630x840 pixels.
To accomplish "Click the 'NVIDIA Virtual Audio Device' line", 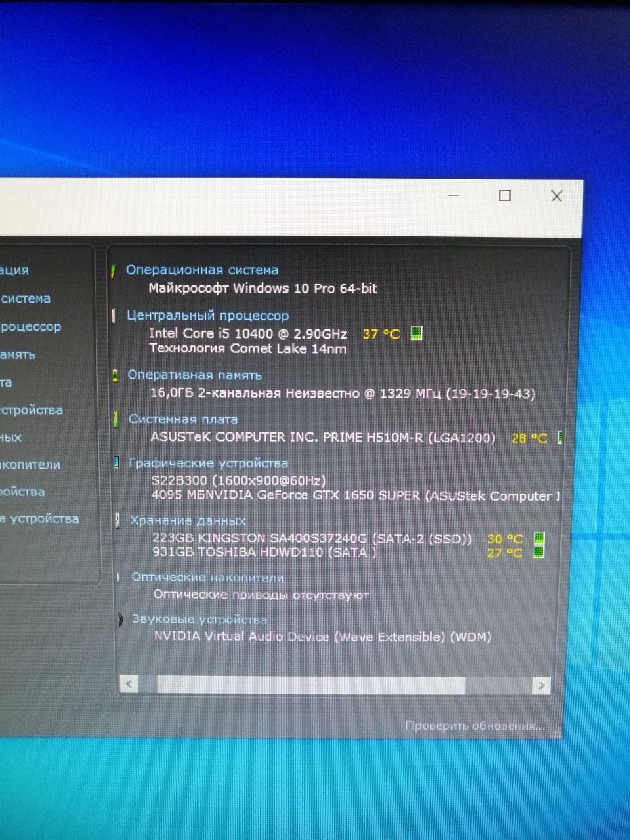I will point(322,636).
